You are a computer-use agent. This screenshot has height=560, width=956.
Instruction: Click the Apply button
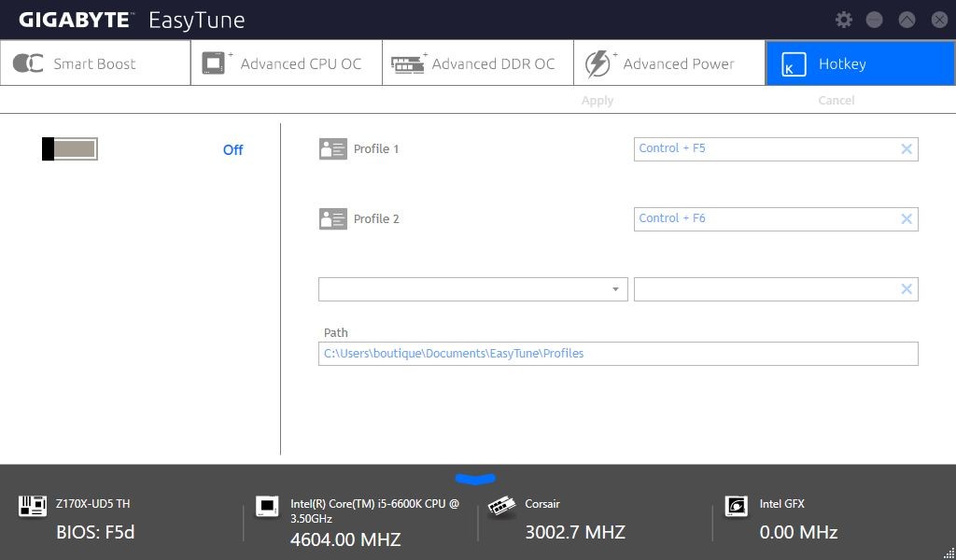coord(597,101)
